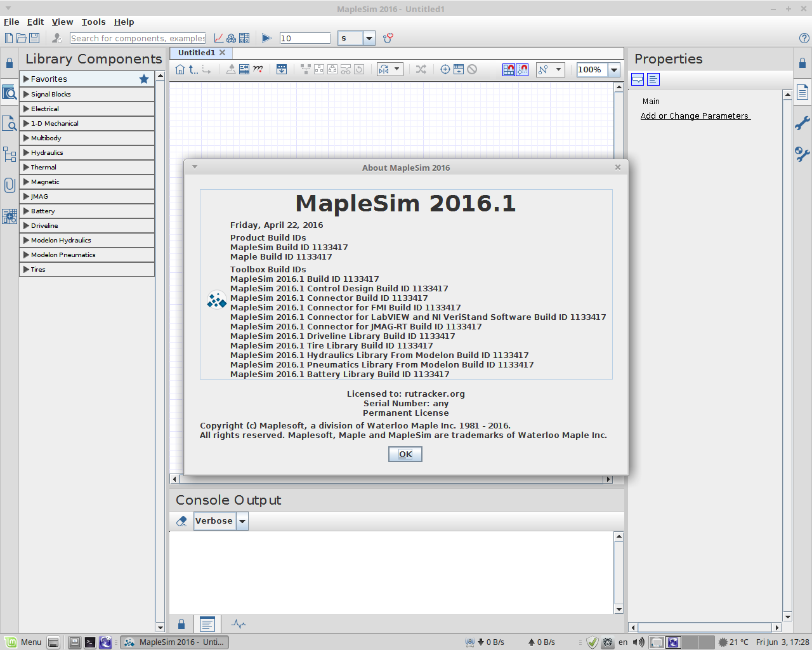Image resolution: width=812 pixels, height=650 pixels.
Task: Click the stethoscope diagnostics icon
Action: tap(388, 38)
